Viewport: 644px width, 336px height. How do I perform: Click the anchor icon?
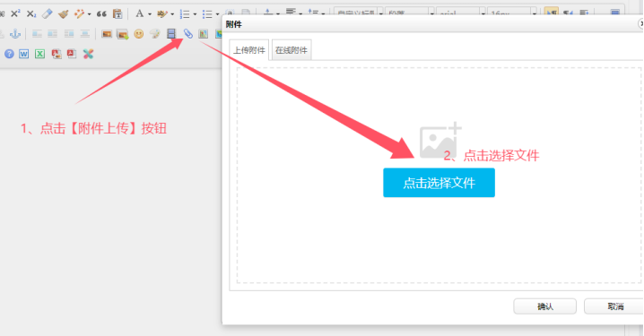click(15, 34)
